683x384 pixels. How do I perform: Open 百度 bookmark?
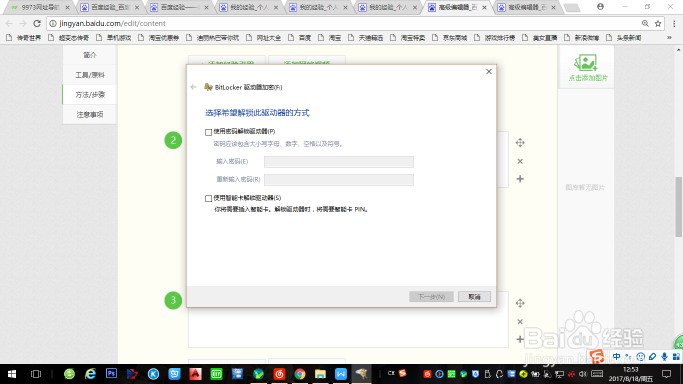(299, 38)
